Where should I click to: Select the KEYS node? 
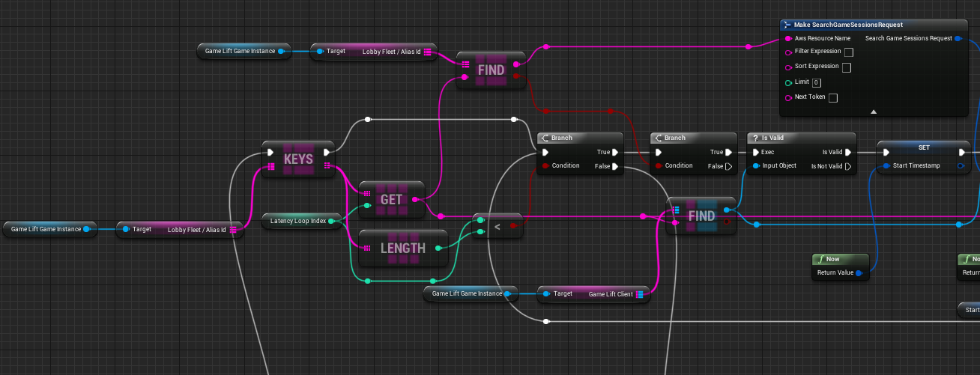point(298,159)
